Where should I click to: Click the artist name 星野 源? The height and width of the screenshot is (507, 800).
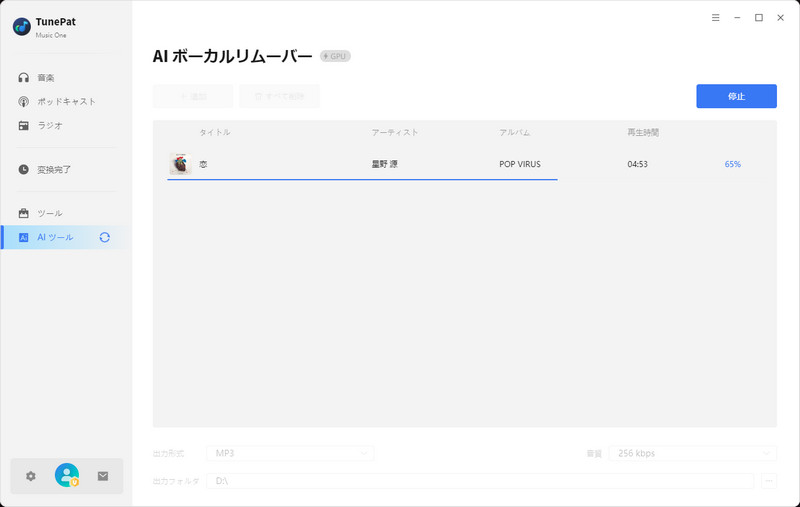pyautogui.click(x=385, y=164)
